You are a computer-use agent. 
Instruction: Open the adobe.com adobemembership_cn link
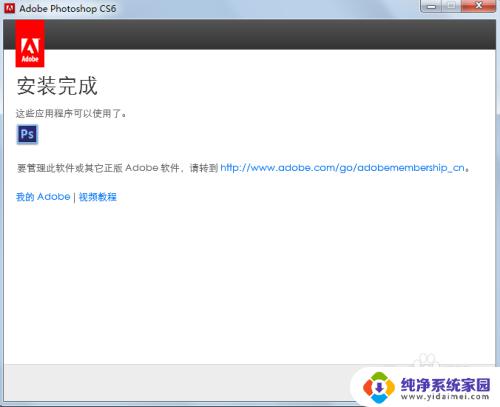[x=342, y=168]
